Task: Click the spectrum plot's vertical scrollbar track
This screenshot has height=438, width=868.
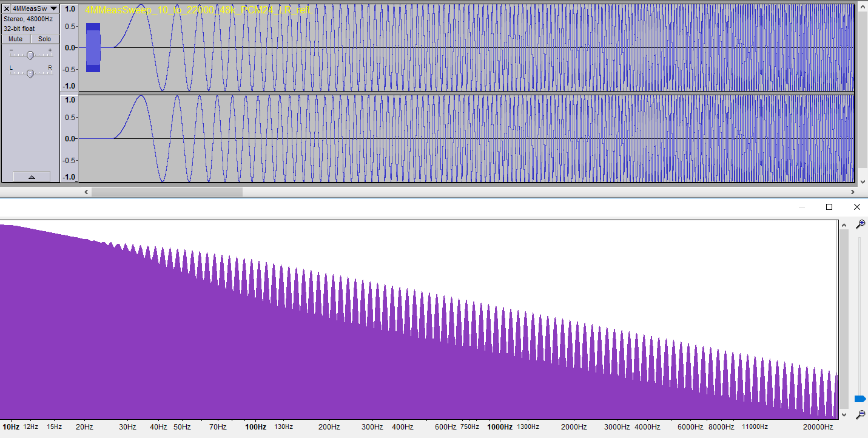Action: point(843,320)
